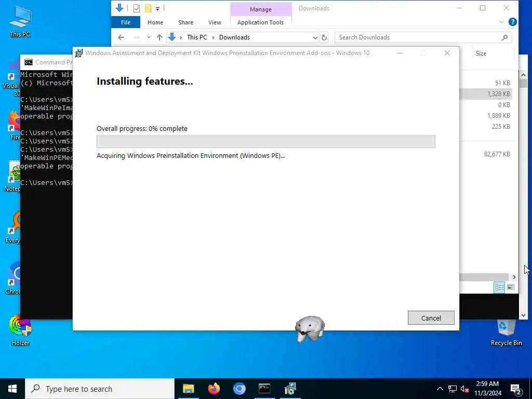
Task: Expand the address bar history dropdown
Action: pyautogui.click(x=315, y=37)
